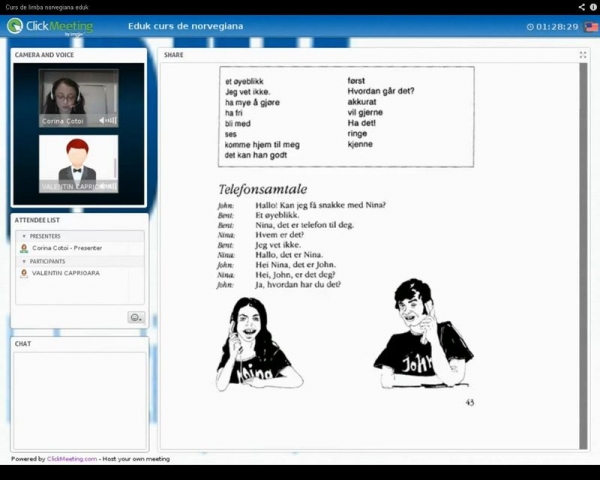Viewport: 600px width, 480px height.
Task: Click the clock icon beside the session timer
Action: 530,27
